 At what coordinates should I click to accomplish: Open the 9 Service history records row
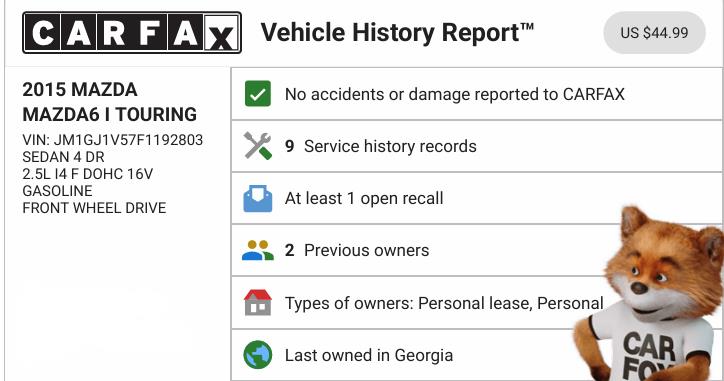(x=477, y=146)
